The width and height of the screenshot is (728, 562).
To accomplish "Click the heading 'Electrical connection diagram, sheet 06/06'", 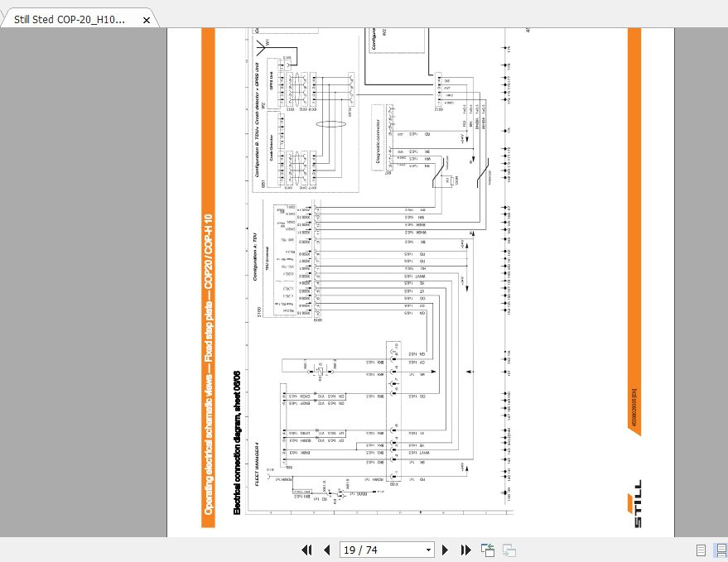I will (x=237, y=442).
